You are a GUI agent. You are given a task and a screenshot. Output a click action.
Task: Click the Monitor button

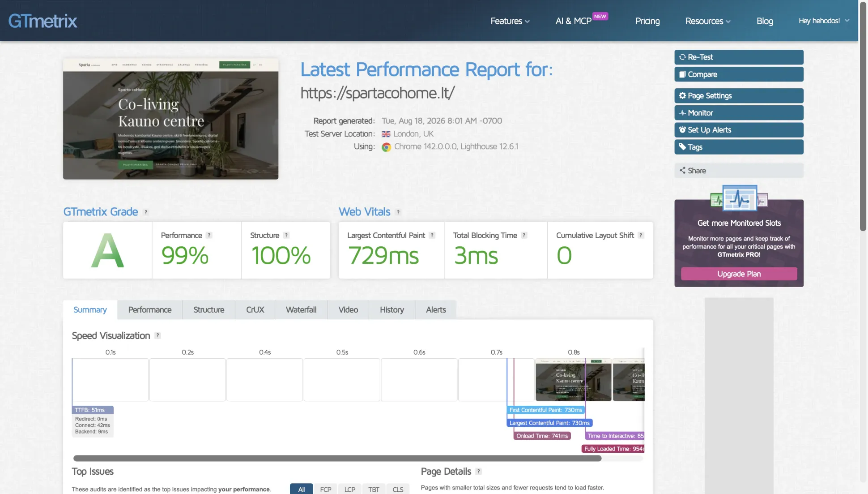point(739,113)
